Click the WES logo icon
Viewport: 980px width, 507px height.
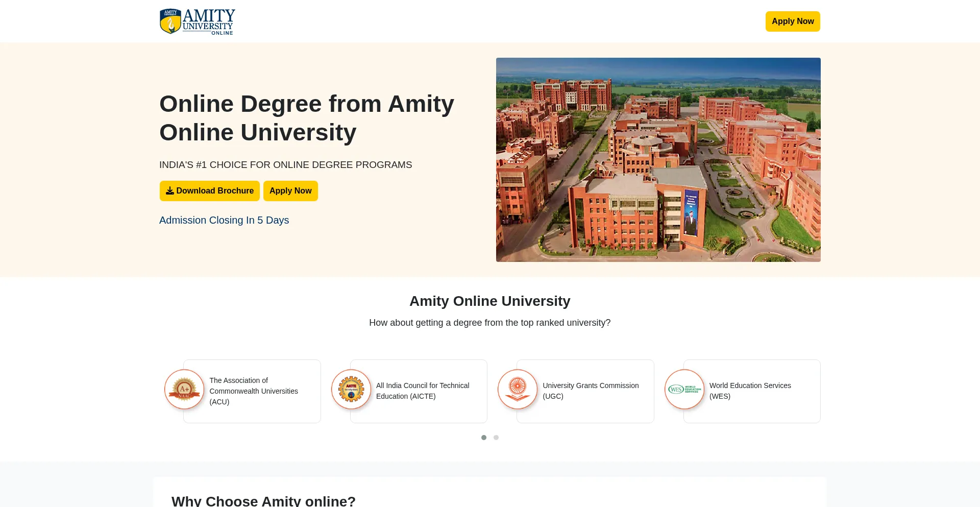coord(684,390)
